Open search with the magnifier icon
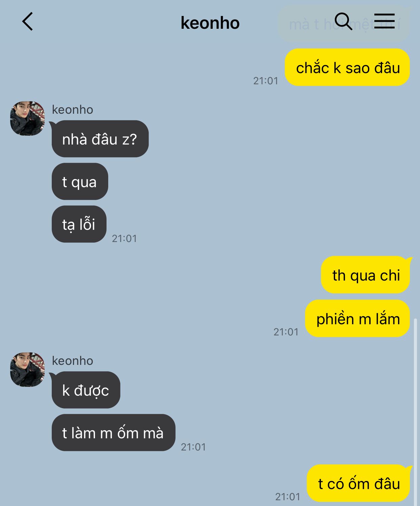The image size is (420, 506). pyautogui.click(x=343, y=21)
